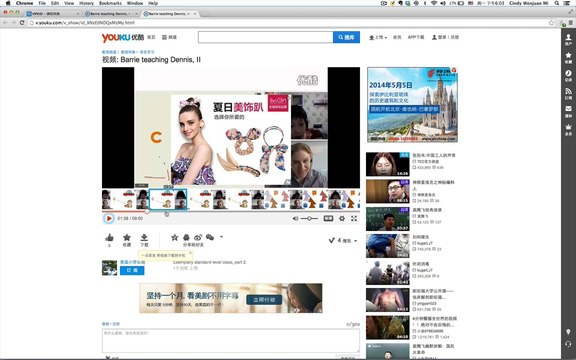Open the File menu in menu bar
This screenshot has width=576, height=360.
(42, 3)
